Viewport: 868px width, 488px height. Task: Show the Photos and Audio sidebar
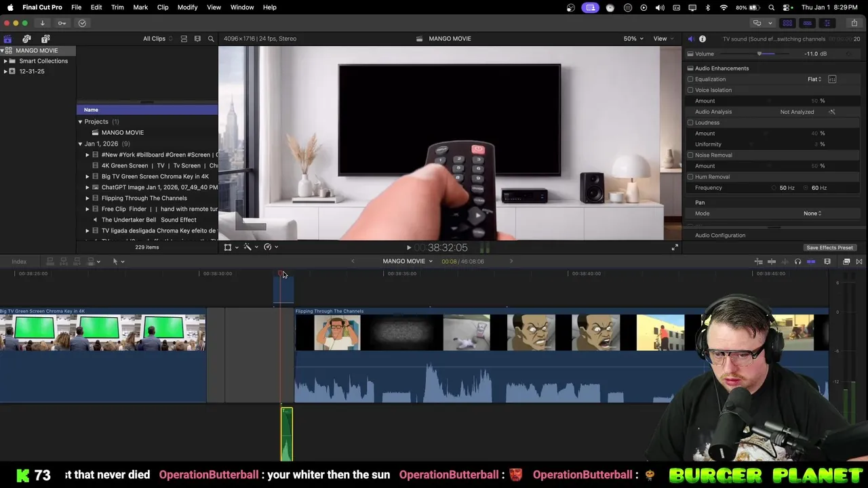click(x=26, y=39)
